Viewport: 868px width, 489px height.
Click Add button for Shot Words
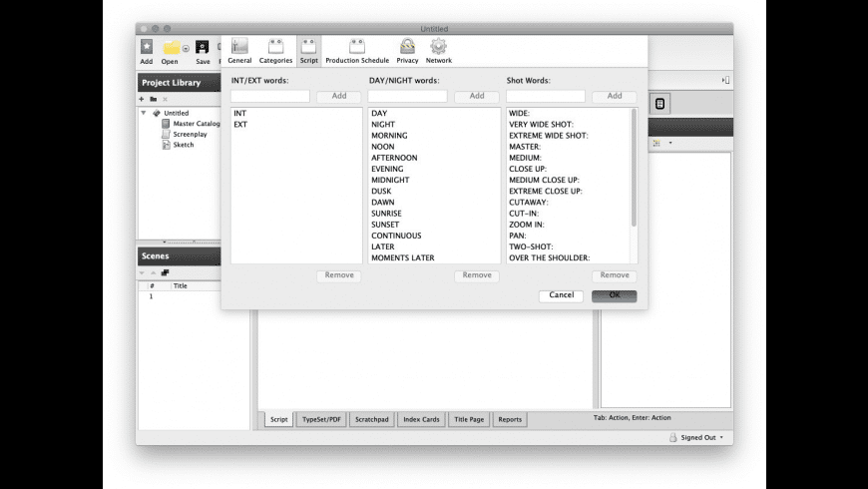(615, 97)
